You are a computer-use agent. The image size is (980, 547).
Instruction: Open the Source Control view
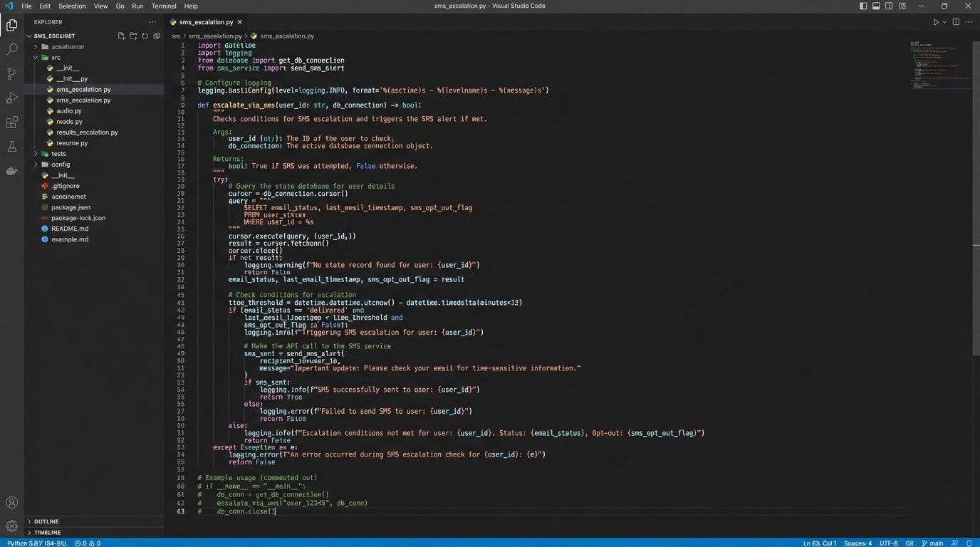point(12,73)
